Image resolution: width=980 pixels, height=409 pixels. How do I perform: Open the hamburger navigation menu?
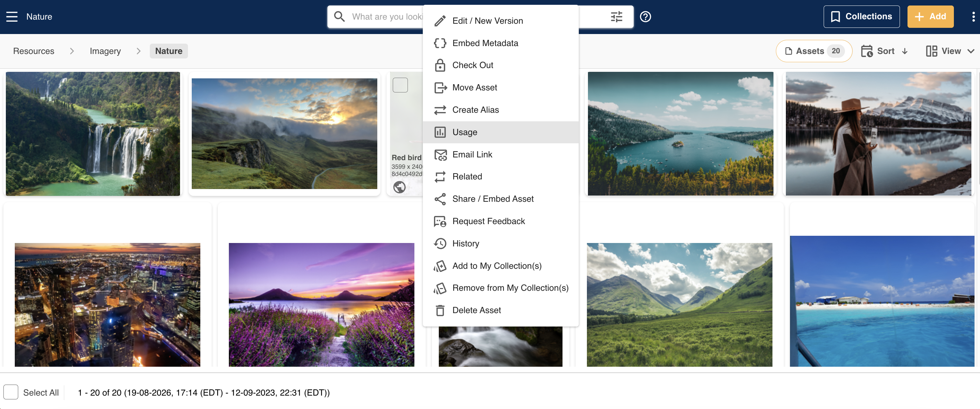pos(12,16)
